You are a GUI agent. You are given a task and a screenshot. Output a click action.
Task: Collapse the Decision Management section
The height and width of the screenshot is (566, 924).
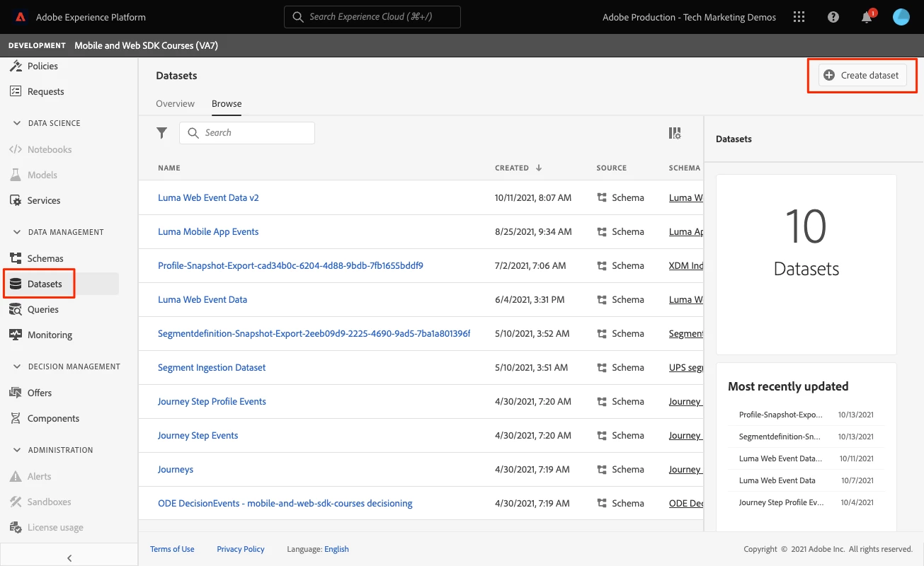[17, 366]
